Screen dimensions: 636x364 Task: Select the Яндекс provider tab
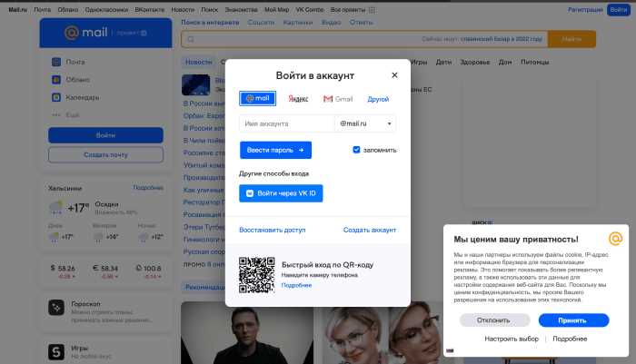point(298,99)
